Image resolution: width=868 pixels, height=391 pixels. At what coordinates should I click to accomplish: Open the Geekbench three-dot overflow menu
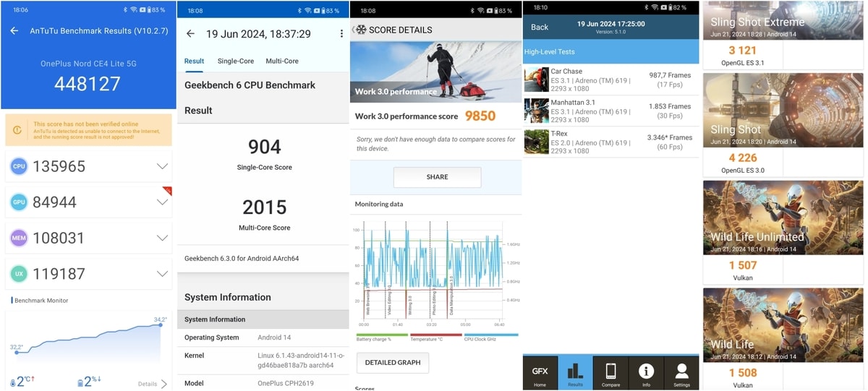[341, 34]
